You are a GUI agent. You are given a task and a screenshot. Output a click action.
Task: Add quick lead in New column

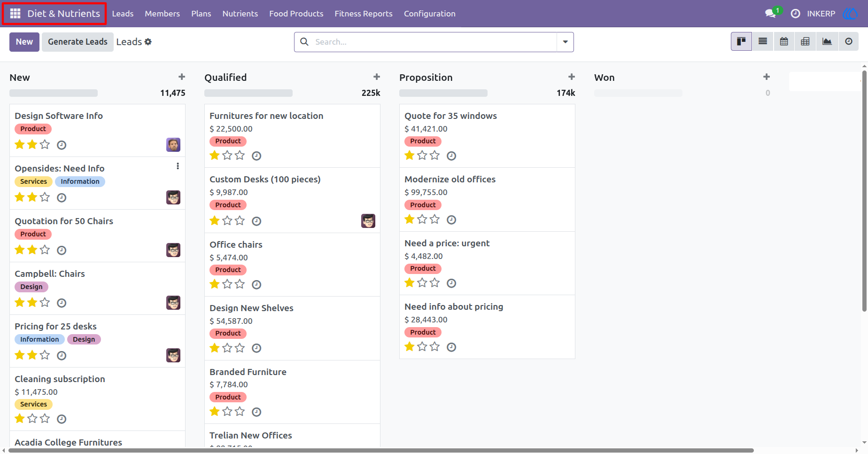click(x=182, y=77)
